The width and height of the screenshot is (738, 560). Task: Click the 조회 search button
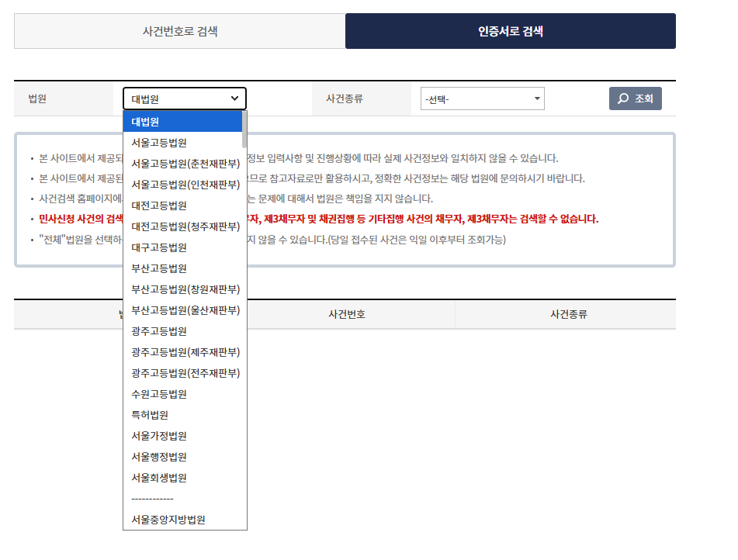point(636,99)
